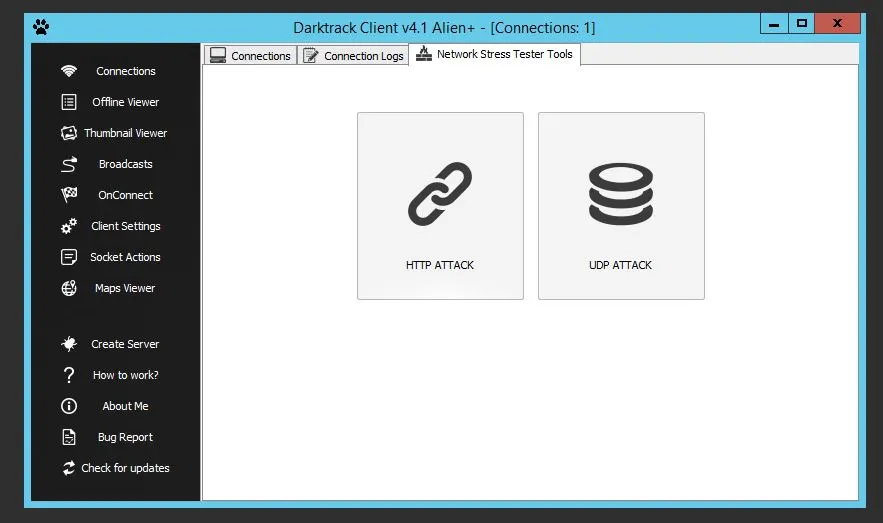Click the Thumbnail Viewer picture icon

[x=69, y=133]
